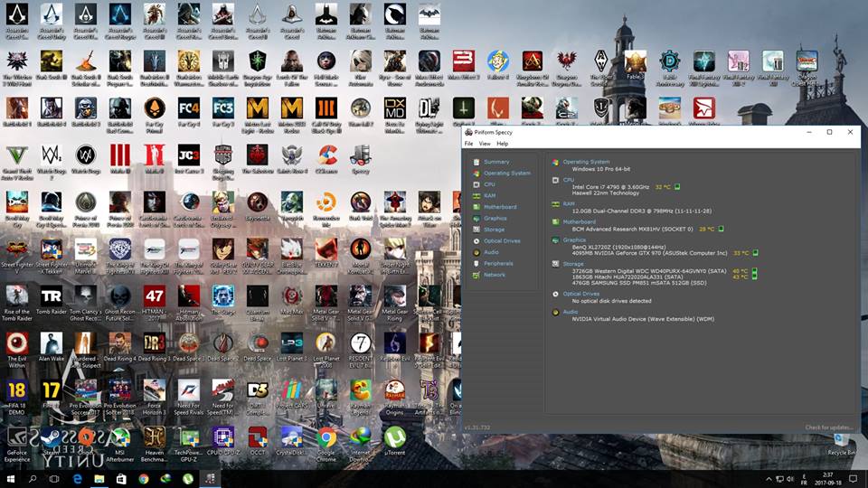Open The Witcher 3 Wild Hunt icon
The image size is (868, 488).
pyautogui.click(x=17, y=68)
